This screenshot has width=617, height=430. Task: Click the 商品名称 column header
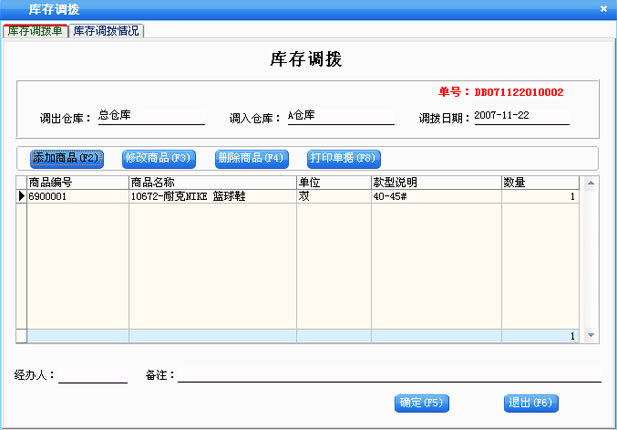(211, 183)
